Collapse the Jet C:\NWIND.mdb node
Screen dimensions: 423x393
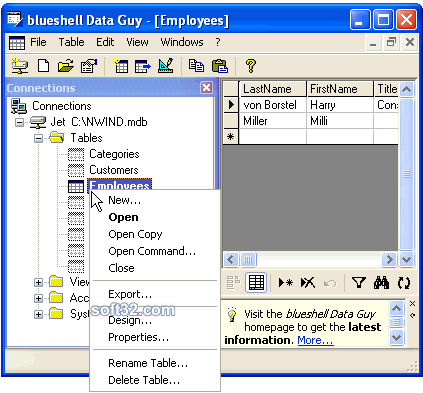click(20, 122)
